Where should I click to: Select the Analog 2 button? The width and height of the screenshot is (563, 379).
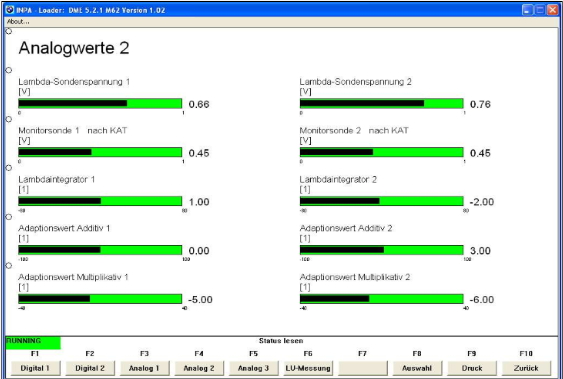(x=199, y=368)
